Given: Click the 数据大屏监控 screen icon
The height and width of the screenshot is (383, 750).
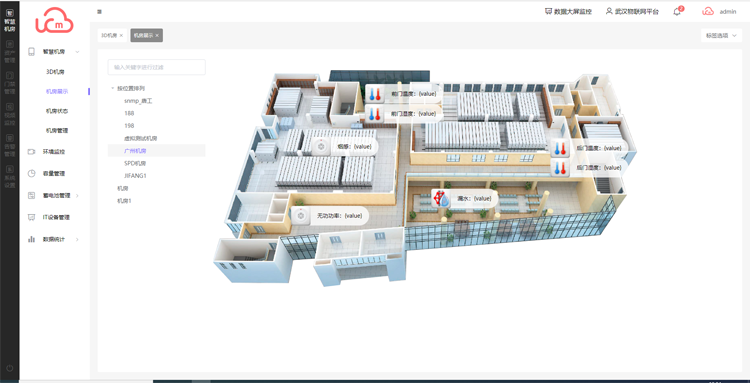Looking at the screenshot, I should 549,11.
